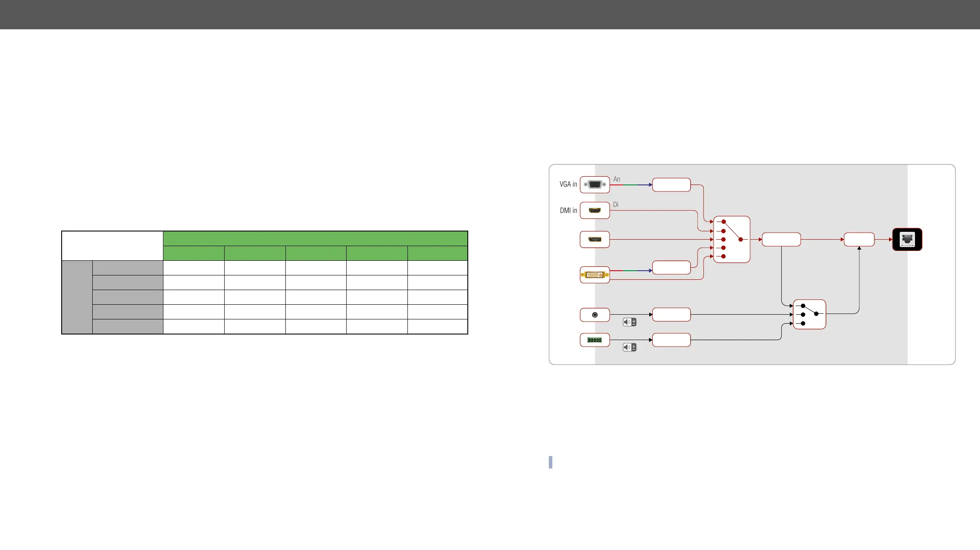Click the blue marker bar below diagram
The height and width of the screenshot is (550, 980).
coord(551,462)
